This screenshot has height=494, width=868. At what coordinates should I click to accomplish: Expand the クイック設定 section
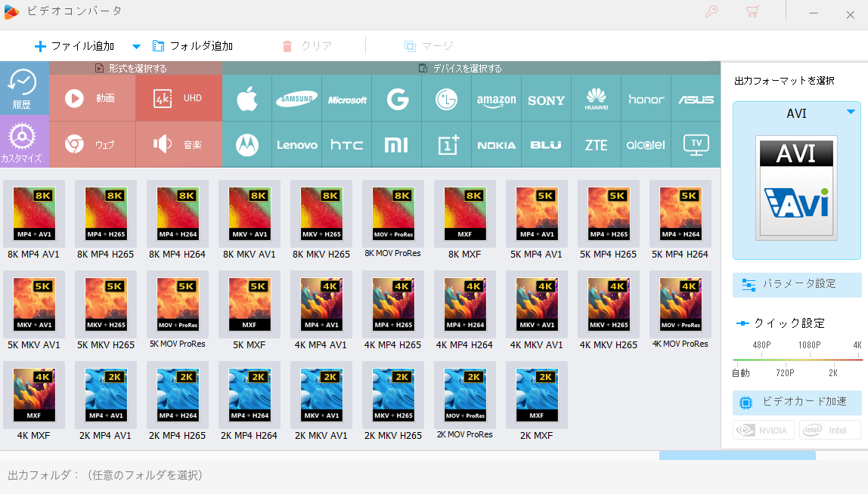780,323
